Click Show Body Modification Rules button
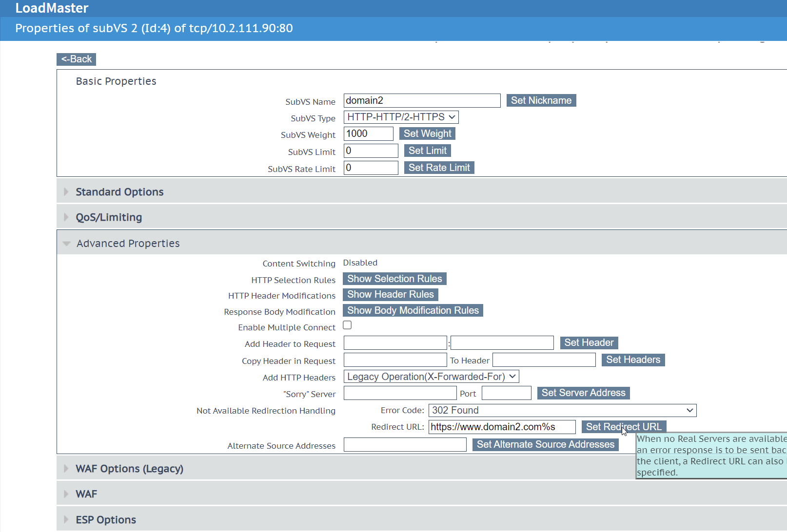 [x=413, y=310]
